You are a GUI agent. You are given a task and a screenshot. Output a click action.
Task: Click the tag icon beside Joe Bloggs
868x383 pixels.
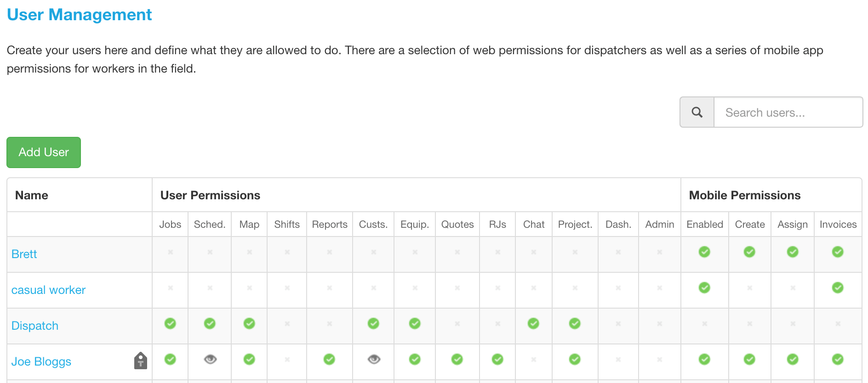141,360
